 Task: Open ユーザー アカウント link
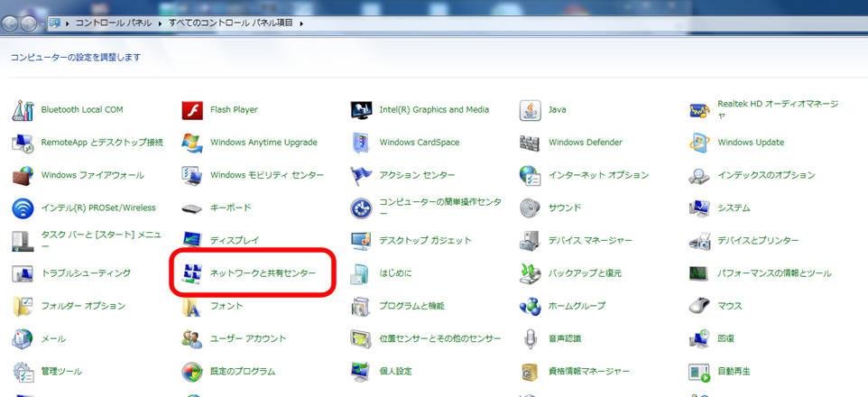[x=248, y=339]
